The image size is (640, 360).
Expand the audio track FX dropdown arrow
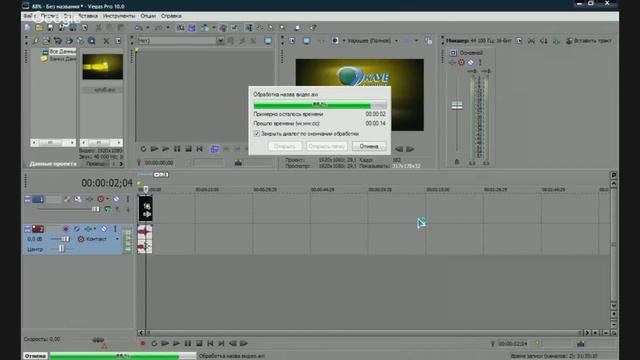coord(95,229)
